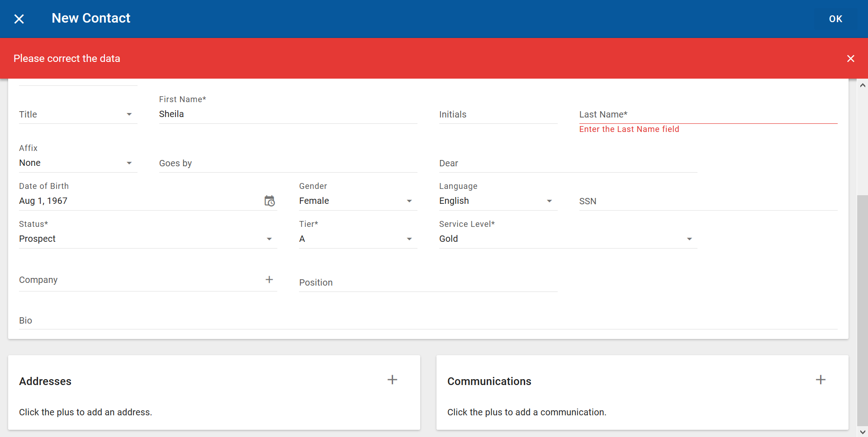868x437 pixels.
Task: Click OK to save the contact
Action: (x=835, y=19)
